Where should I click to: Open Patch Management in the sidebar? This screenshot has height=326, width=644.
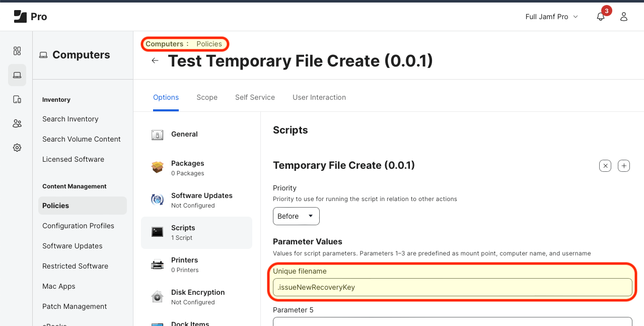click(75, 306)
